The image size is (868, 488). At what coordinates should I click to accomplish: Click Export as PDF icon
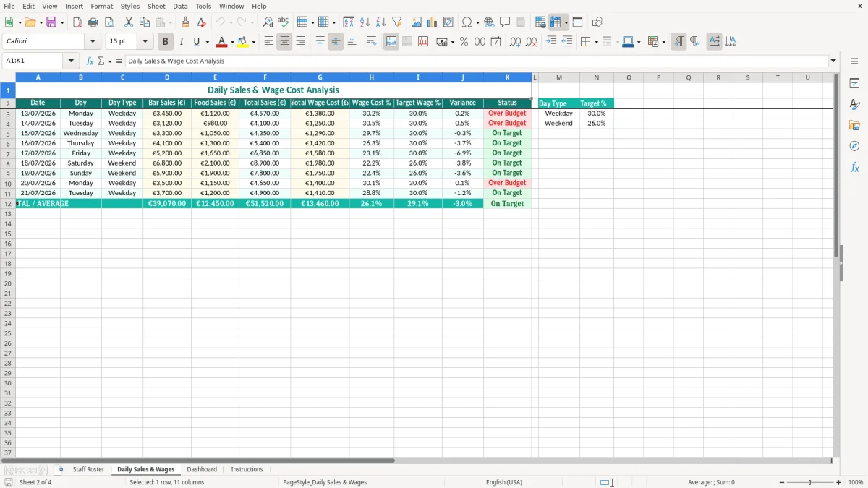[x=77, y=22]
